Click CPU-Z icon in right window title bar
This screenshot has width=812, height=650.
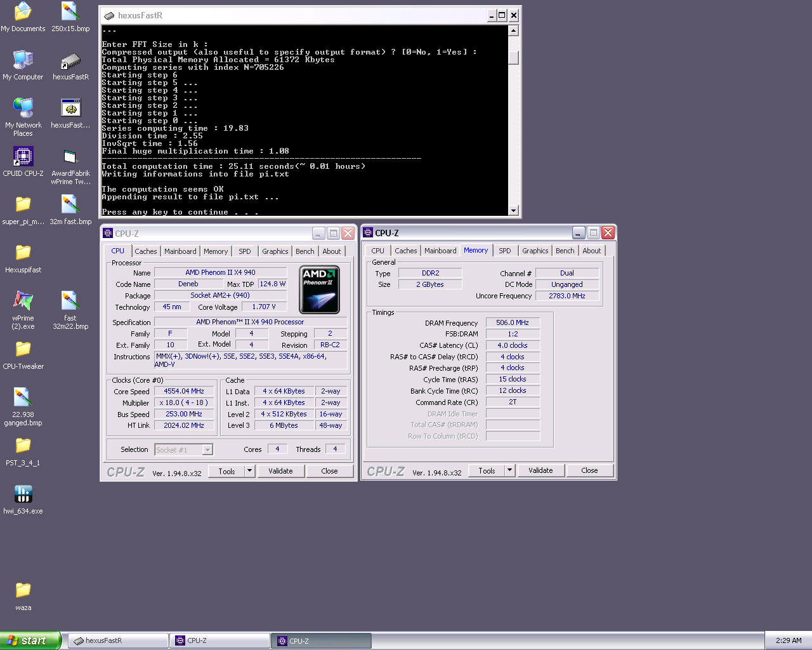click(x=368, y=232)
